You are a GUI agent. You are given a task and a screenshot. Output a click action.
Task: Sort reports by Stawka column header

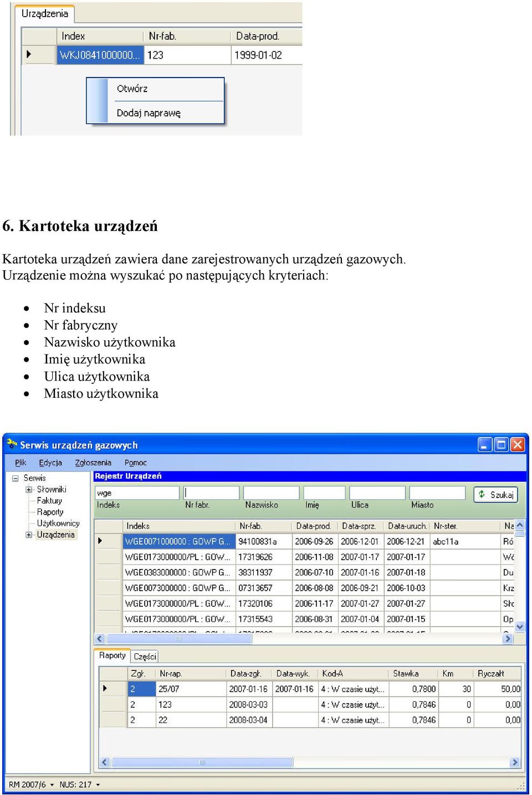pos(413,674)
